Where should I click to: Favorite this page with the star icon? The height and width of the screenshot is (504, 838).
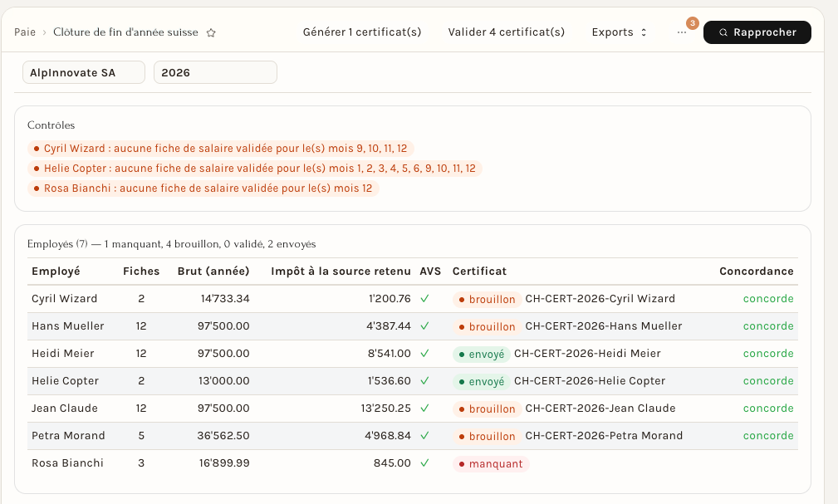pos(211,32)
